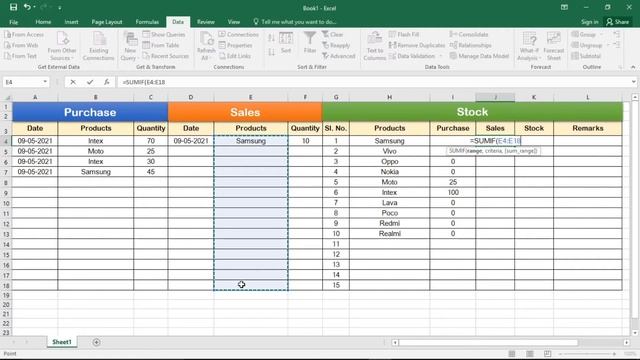Open Recent Sources
The height and width of the screenshot is (360, 640).
click(x=166, y=56)
